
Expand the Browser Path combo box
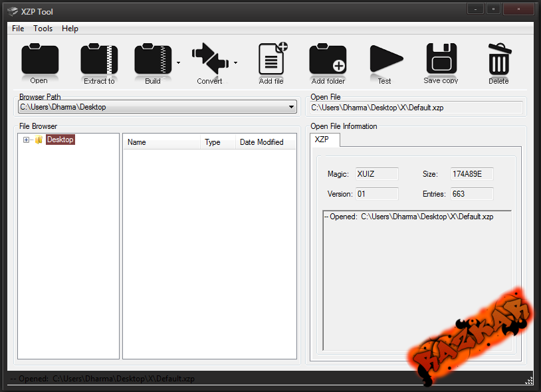pos(292,107)
